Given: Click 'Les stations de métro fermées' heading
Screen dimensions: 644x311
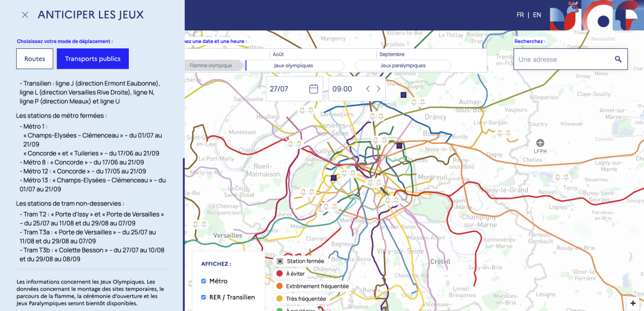Looking at the screenshot, I should (61, 116).
